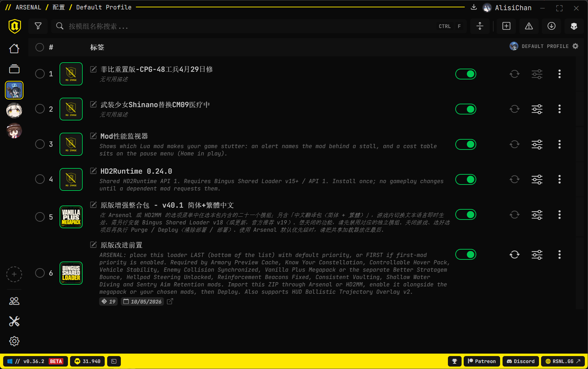588x369 pixels.
Task: Open more menu for HD2Runtime 0.24.0
Action: tap(559, 180)
